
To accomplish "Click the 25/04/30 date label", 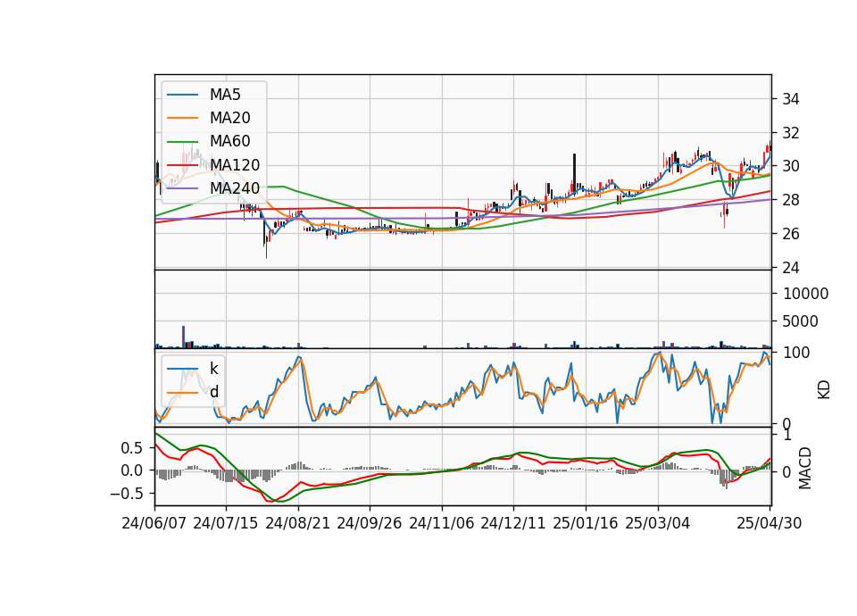I will 770,524.
